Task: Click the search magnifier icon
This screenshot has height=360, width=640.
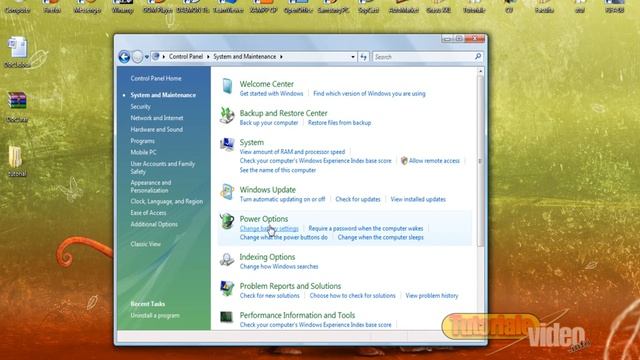Action: pyautogui.click(x=478, y=56)
